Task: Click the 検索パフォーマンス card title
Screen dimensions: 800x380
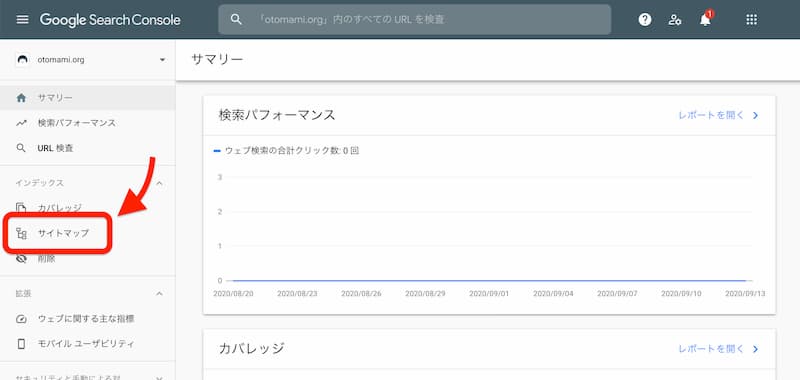Action: click(x=277, y=115)
